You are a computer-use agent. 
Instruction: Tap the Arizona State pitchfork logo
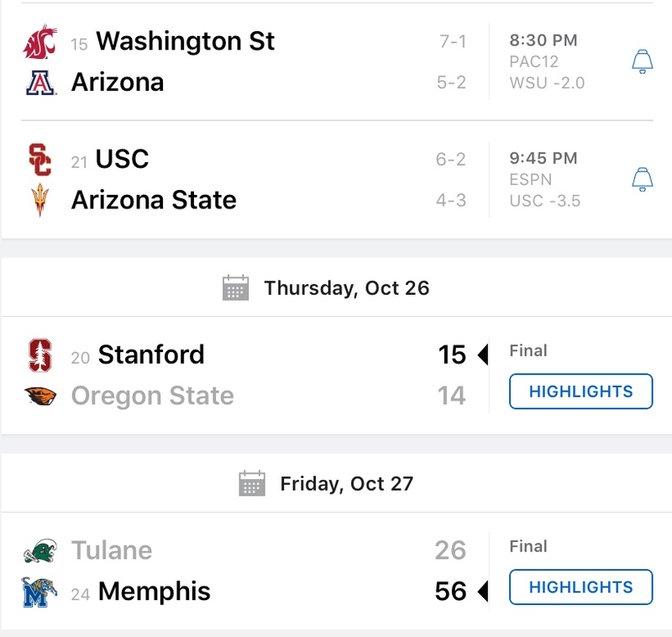[x=39, y=200]
